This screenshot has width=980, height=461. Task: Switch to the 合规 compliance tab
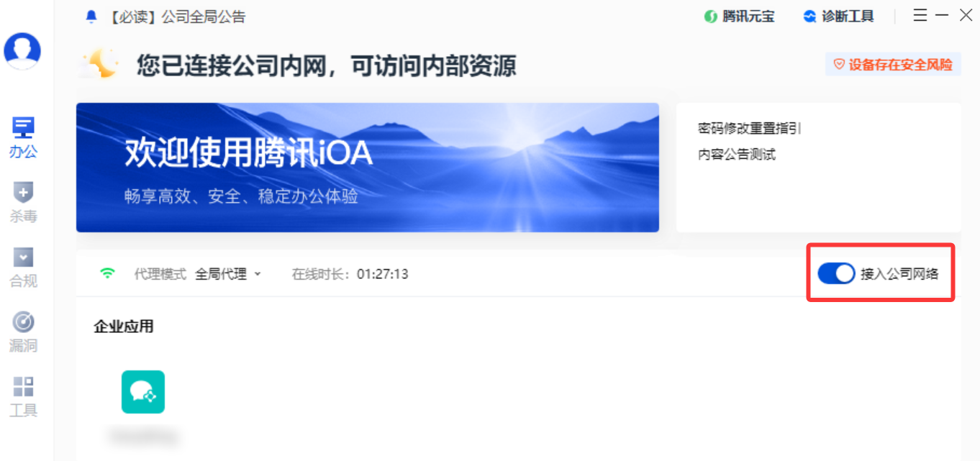tap(23, 268)
